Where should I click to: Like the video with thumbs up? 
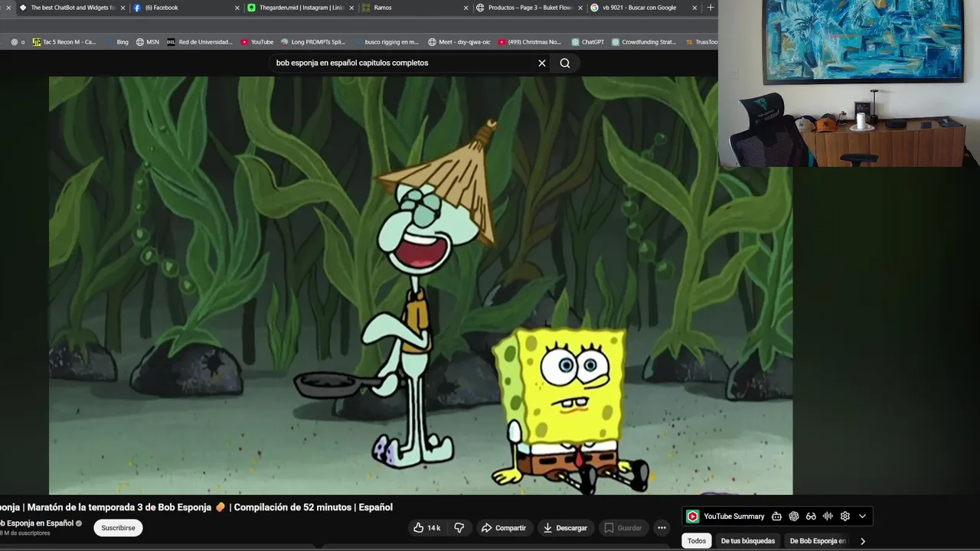428,528
